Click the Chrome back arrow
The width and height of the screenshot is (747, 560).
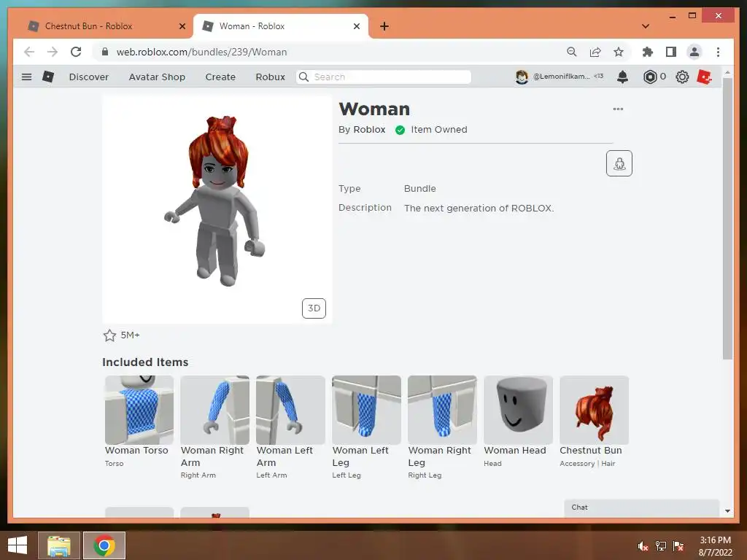(x=29, y=52)
